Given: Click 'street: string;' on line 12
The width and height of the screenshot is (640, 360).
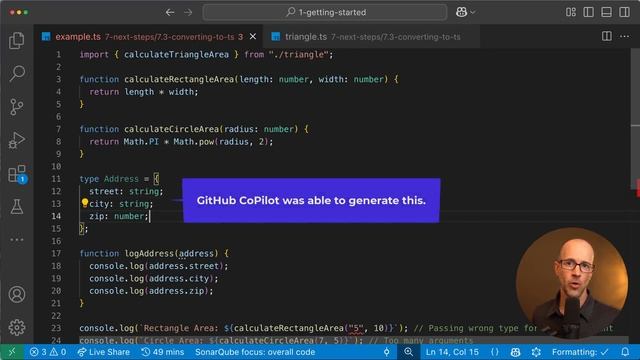Looking at the screenshot, I should 126,191.
